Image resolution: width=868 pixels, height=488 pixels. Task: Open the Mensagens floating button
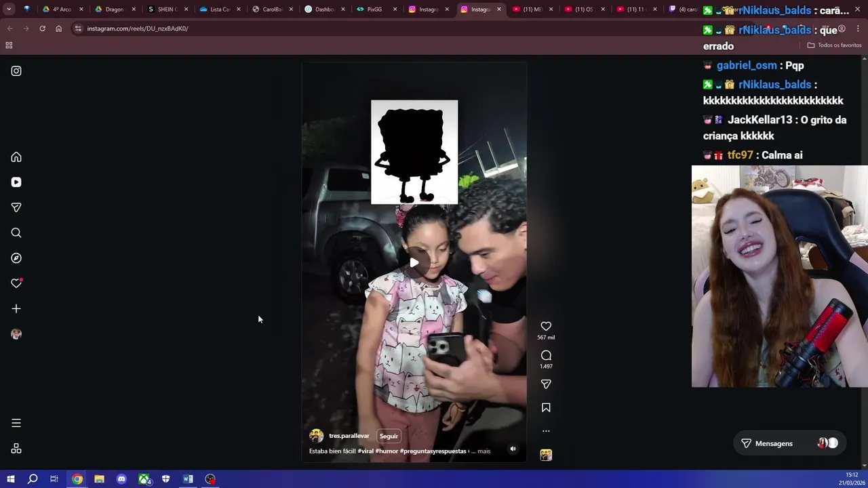point(789,443)
